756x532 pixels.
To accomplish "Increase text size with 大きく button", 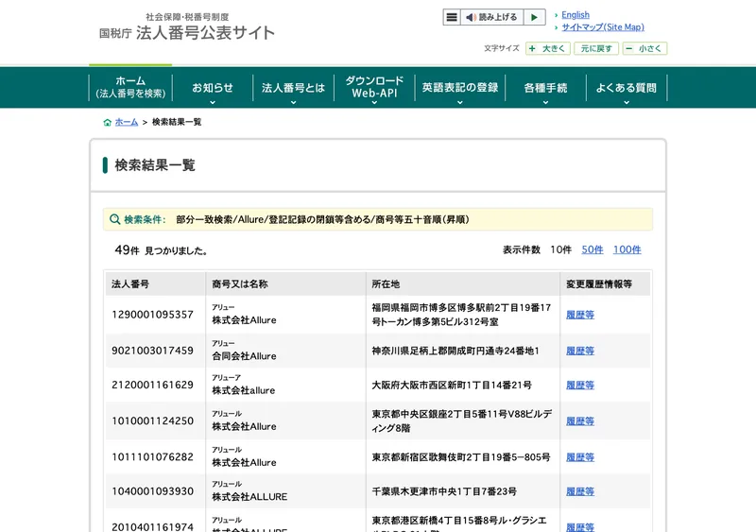I will tap(548, 48).
